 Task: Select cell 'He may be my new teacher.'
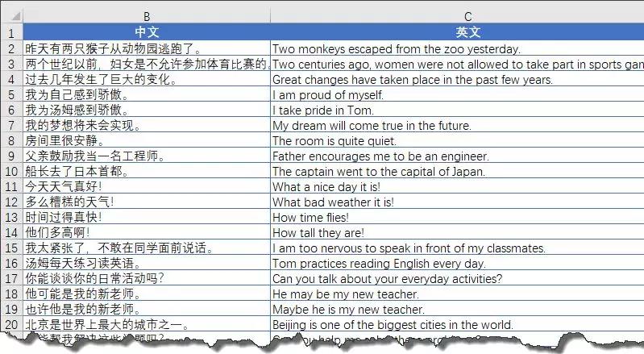(457, 294)
